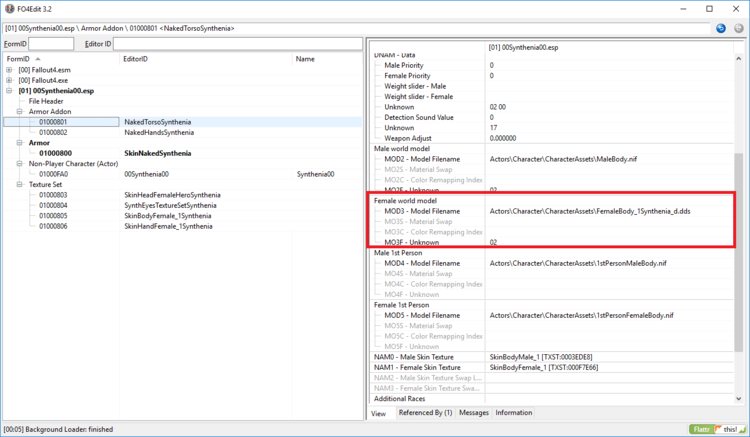Viewport: 750px width, 437px height.
Task: Select the MOD2 MaleBody.nif filename value
Action: pyautogui.click(x=563, y=159)
